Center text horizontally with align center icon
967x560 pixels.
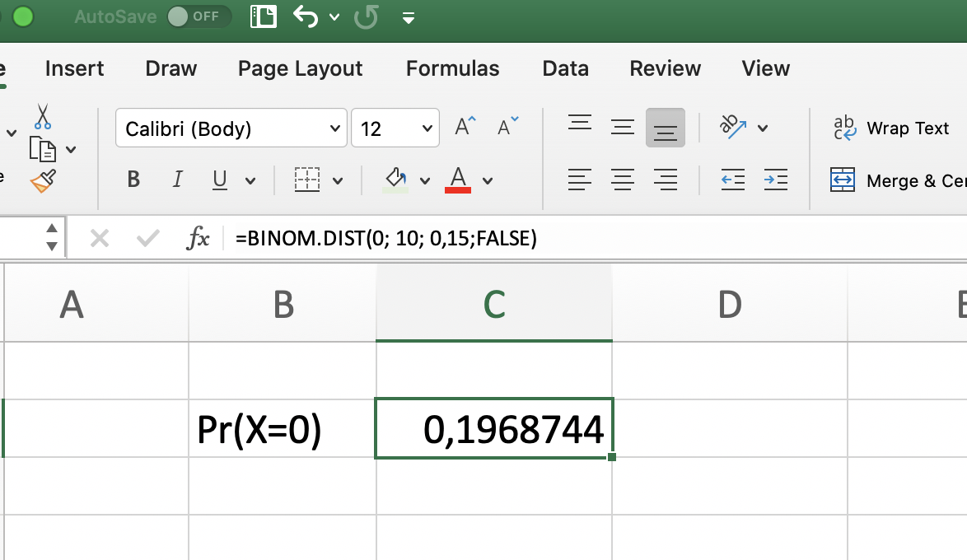tap(623, 180)
